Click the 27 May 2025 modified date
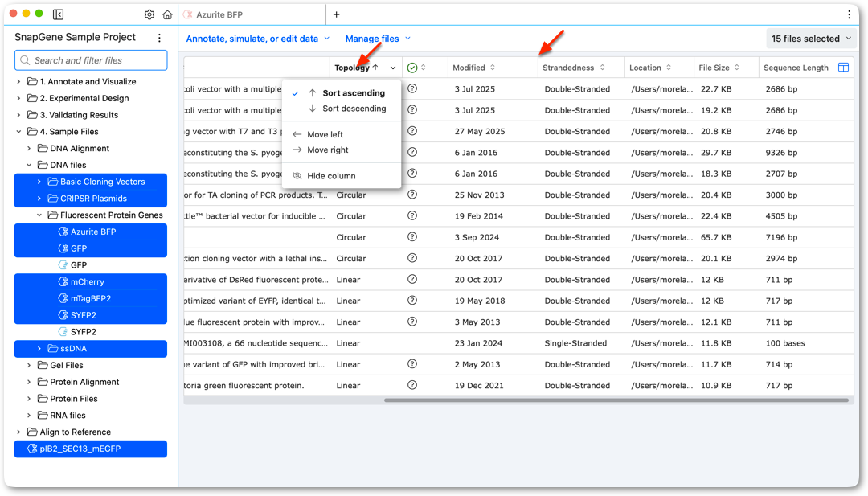 pyautogui.click(x=480, y=131)
